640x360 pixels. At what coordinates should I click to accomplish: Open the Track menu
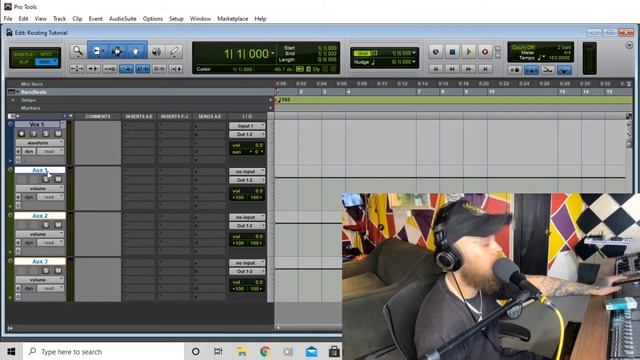point(59,19)
